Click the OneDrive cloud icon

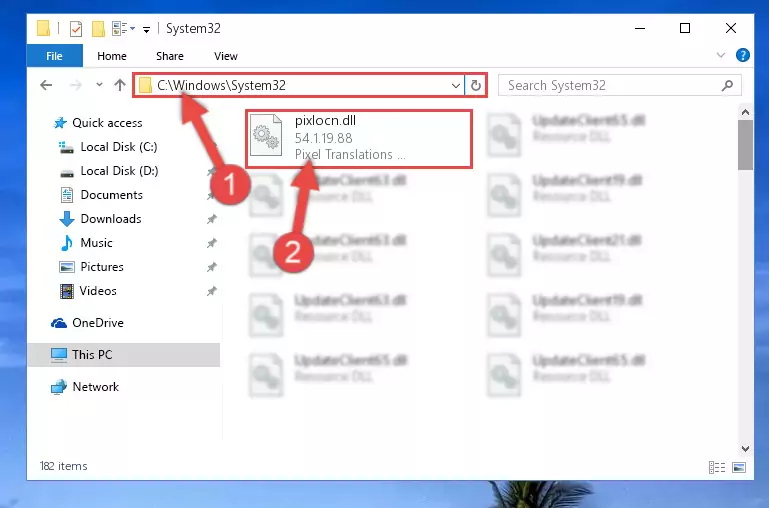click(59, 323)
